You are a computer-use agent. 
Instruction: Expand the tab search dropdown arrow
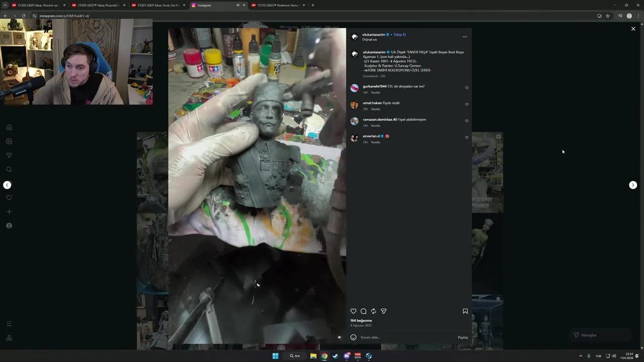tap(5, 5)
